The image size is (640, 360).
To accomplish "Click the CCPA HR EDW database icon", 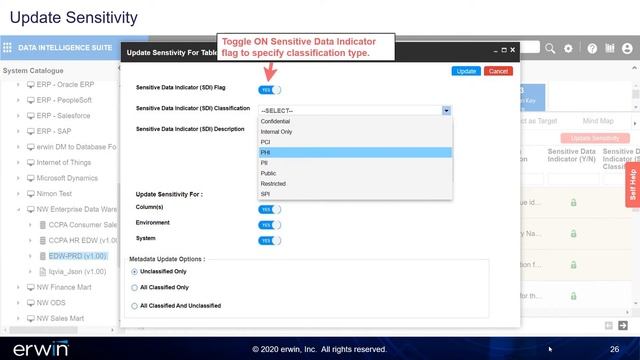I will 42,240.
